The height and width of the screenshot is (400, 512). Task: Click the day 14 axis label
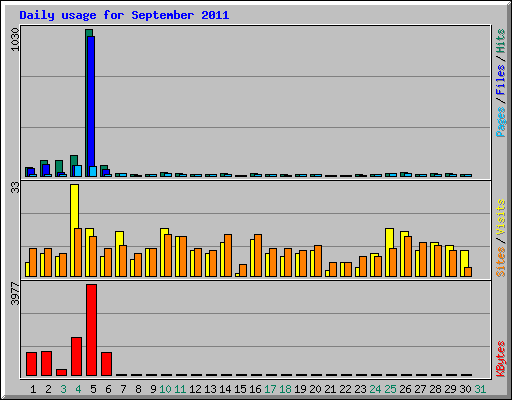tap(225, 389)
